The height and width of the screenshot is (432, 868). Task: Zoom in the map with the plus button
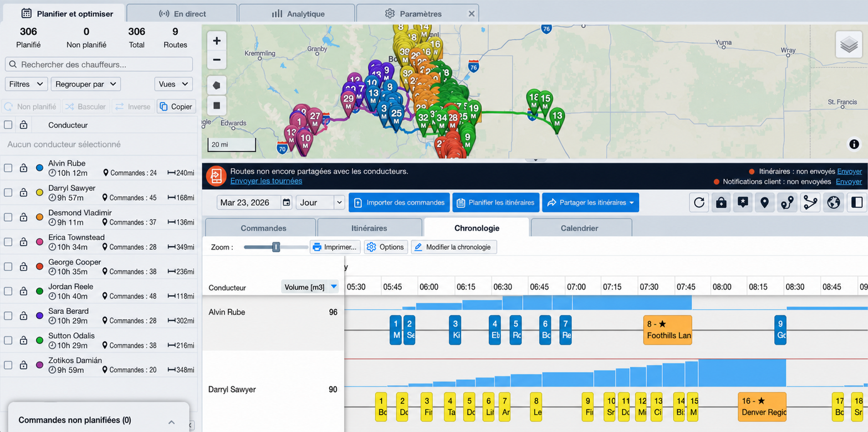217,40
